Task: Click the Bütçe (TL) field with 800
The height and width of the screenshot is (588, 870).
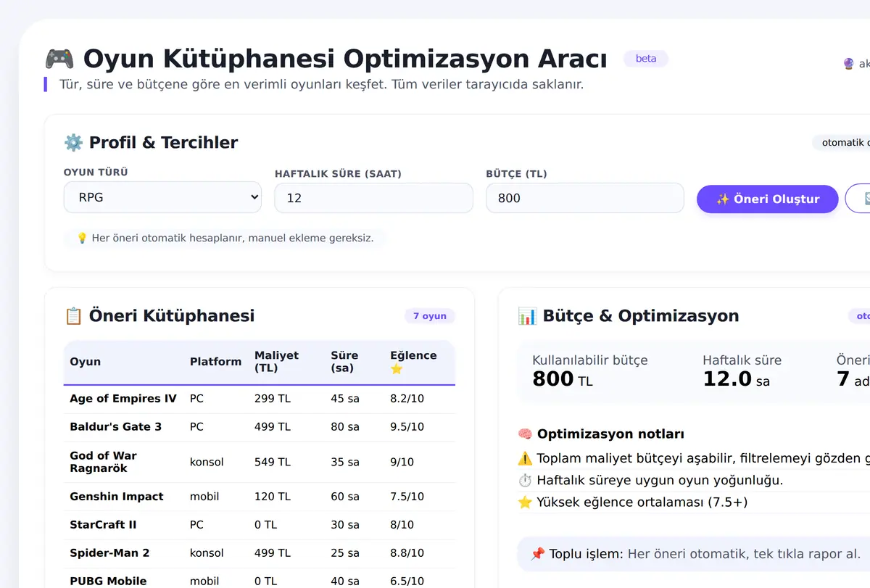Action: pos(585,198)
